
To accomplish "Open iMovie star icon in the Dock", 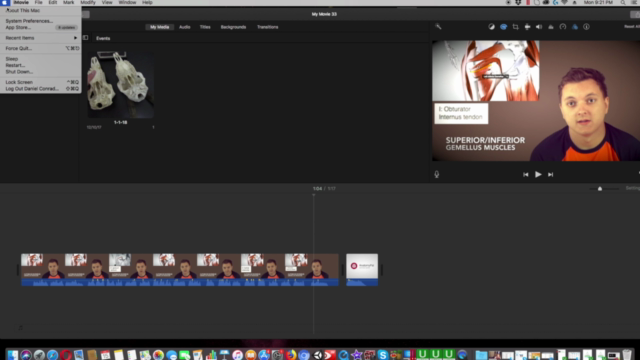I will point(356,355).
